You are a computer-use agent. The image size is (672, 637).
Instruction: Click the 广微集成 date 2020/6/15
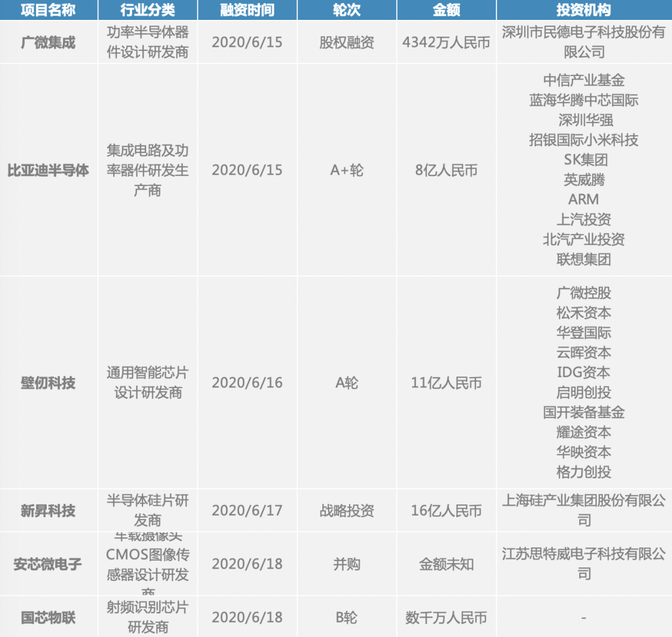tap(247, 42)
